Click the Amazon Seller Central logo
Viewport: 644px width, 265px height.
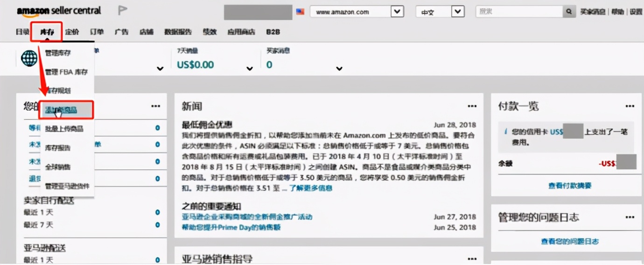(59, 11)
